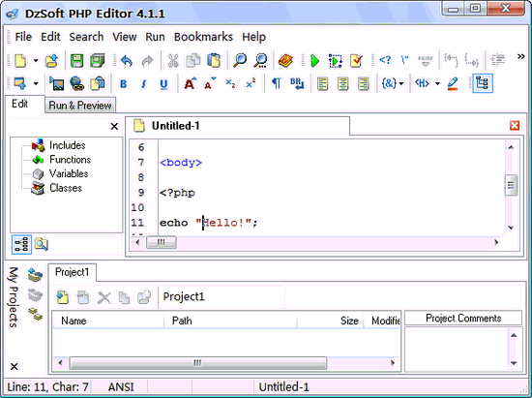Click the Run selection icon
Screen dimensions: 532x398
(x=336, y=61)
